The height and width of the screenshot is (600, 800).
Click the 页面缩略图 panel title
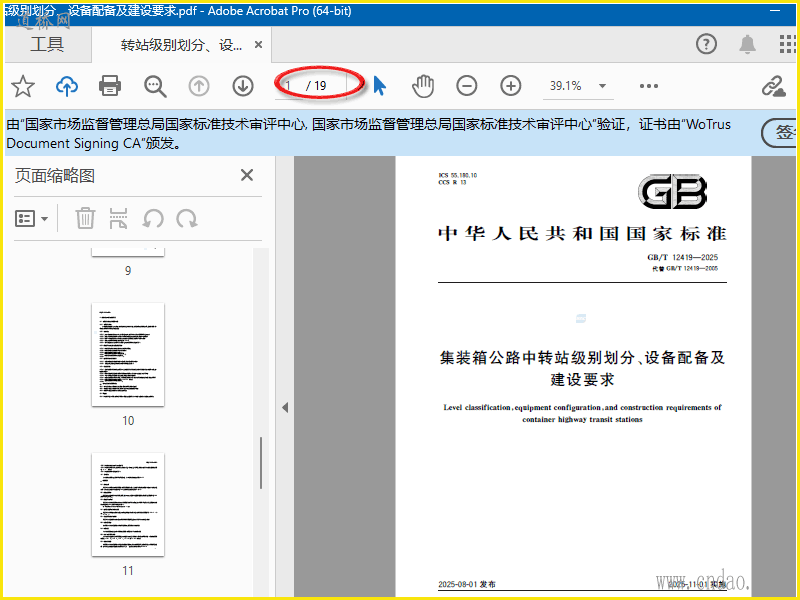click(x=55, y=176)
